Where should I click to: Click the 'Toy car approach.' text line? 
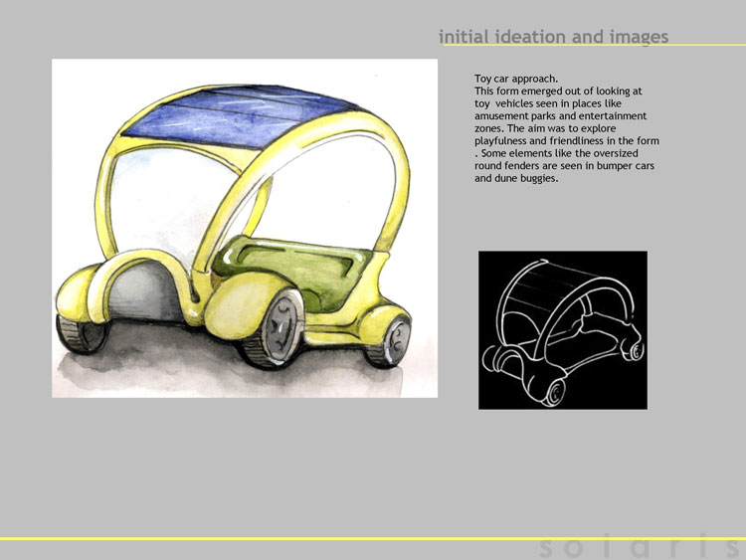pos(516,79)
